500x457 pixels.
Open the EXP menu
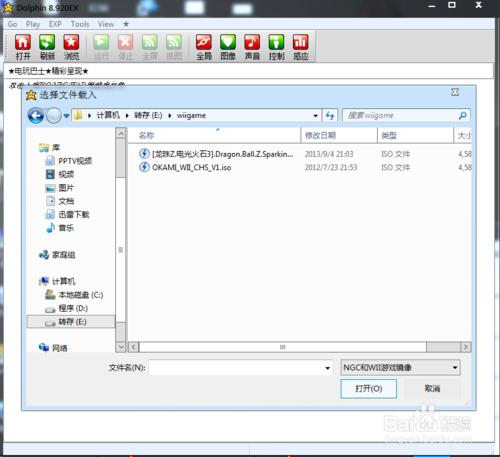(x=55, y=24)
